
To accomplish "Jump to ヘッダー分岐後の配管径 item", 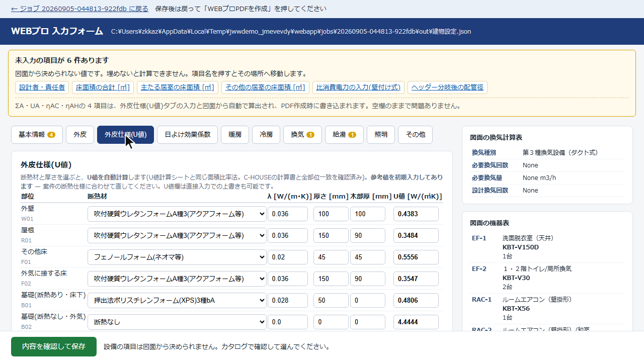I will 447,87.
